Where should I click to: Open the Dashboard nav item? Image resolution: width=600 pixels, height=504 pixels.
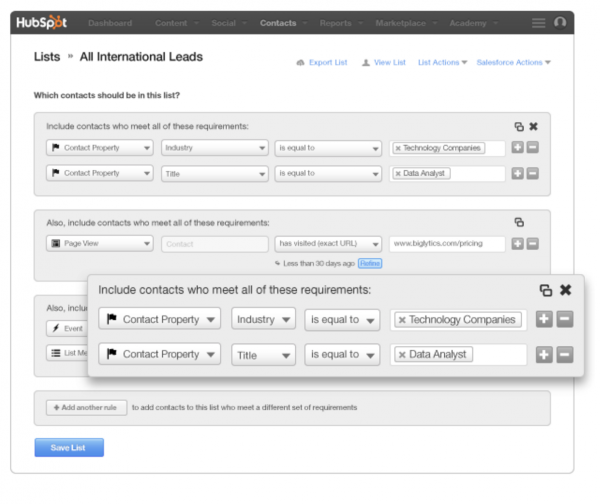[110, 23]
